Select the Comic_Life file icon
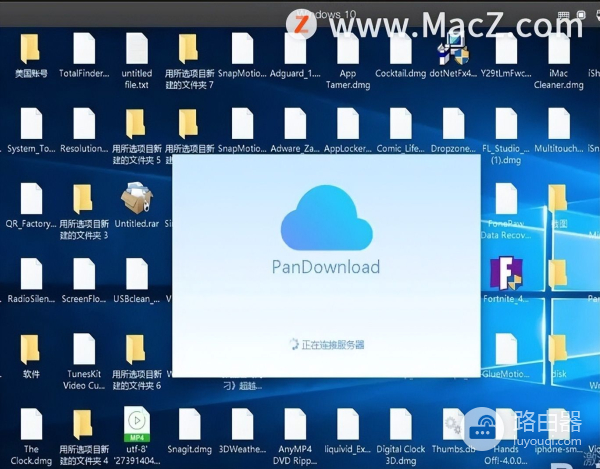 tap(401, 124)
